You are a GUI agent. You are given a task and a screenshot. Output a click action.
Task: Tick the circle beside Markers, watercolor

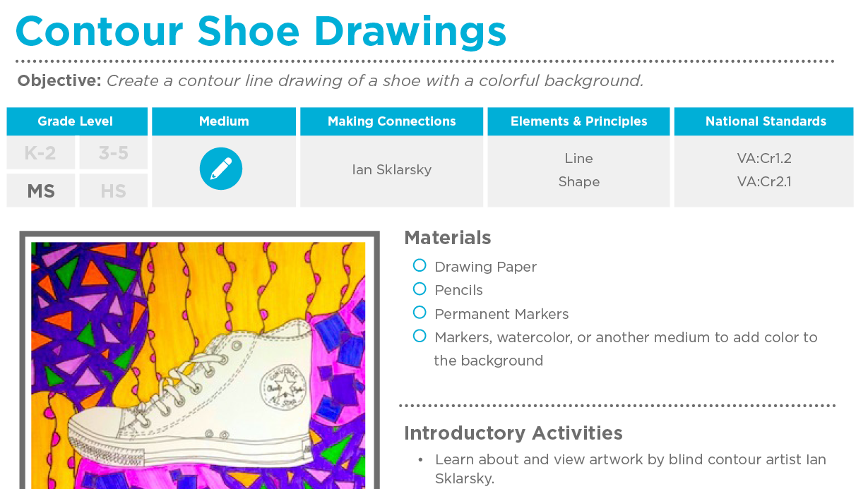420,336
